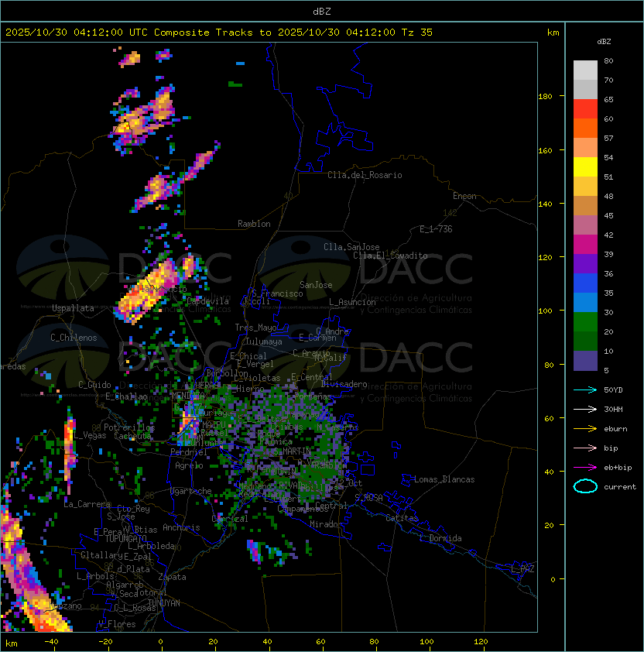The image size is (644, 652).
Task: Click the Lomas_Blancas map label
Action: click(444, 479)
